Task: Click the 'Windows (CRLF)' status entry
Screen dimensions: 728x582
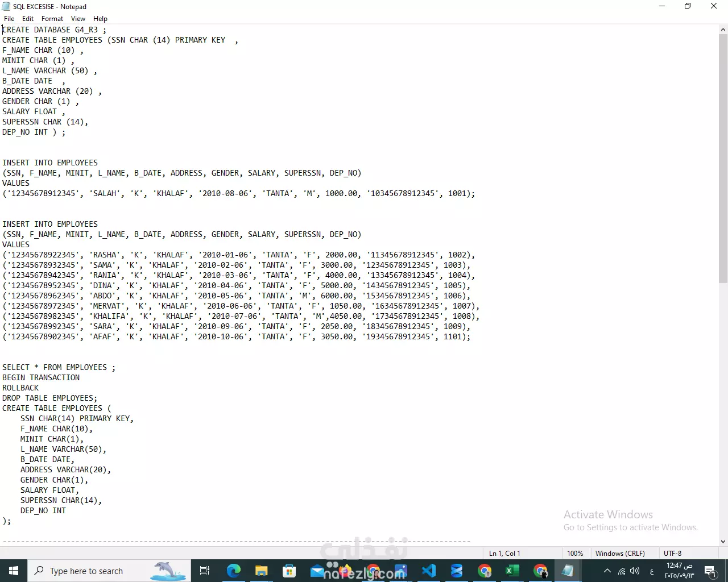Action: coord(620,553)
